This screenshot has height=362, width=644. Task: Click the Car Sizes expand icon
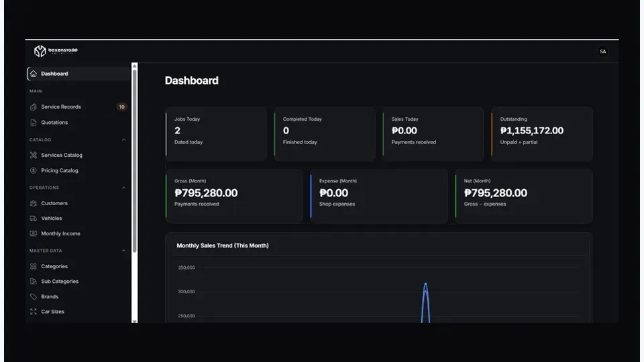coord(34,312)
